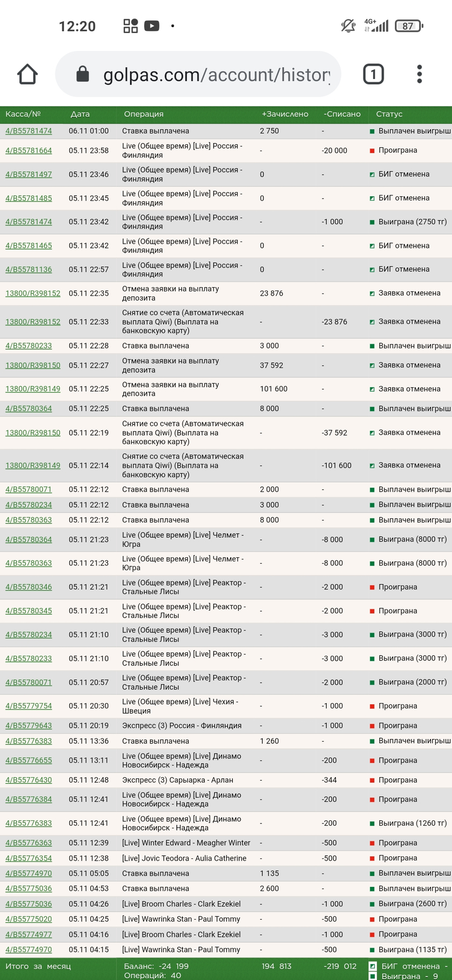Select the Операция column header
This screenshot has width=452, height=980.
click(x=144, y=114)
